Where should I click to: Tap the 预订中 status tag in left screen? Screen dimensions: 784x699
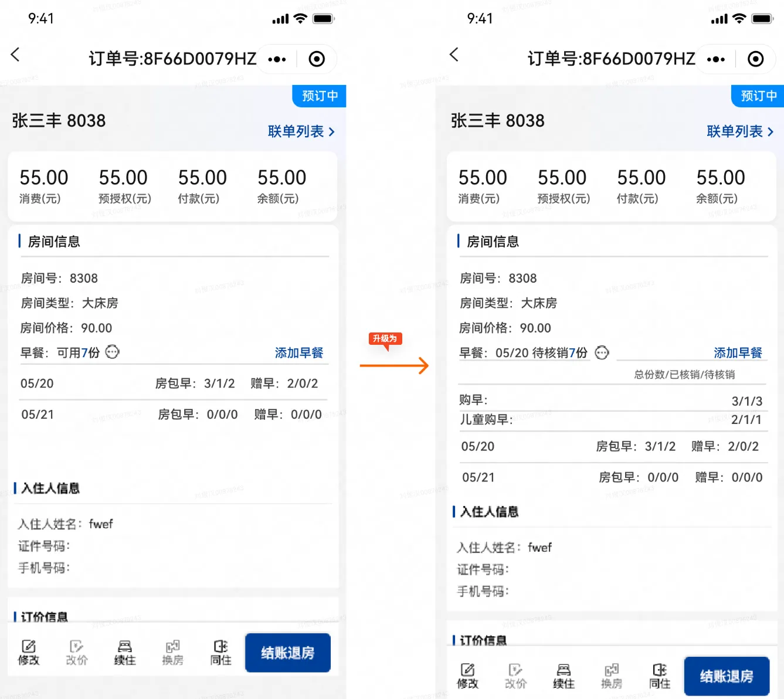coord(320,96)
